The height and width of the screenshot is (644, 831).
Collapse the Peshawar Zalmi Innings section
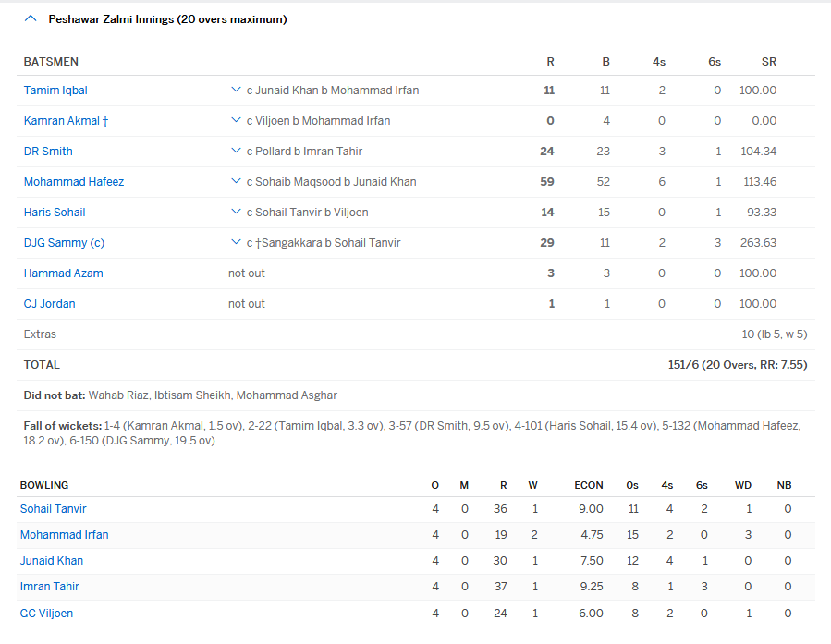[x=31, y=19]
